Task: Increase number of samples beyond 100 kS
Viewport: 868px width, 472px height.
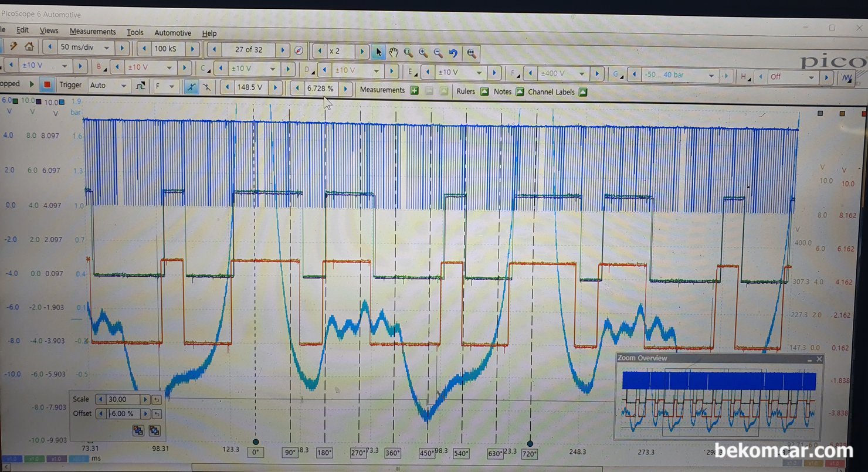Action: tap(192, 49)
